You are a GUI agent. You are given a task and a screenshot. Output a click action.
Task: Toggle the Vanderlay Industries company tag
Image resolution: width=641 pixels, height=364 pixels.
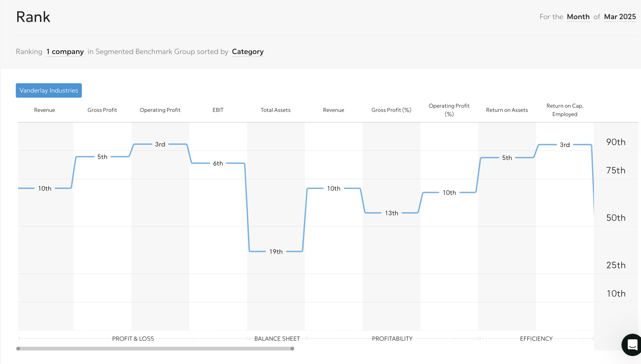(49, 90)
